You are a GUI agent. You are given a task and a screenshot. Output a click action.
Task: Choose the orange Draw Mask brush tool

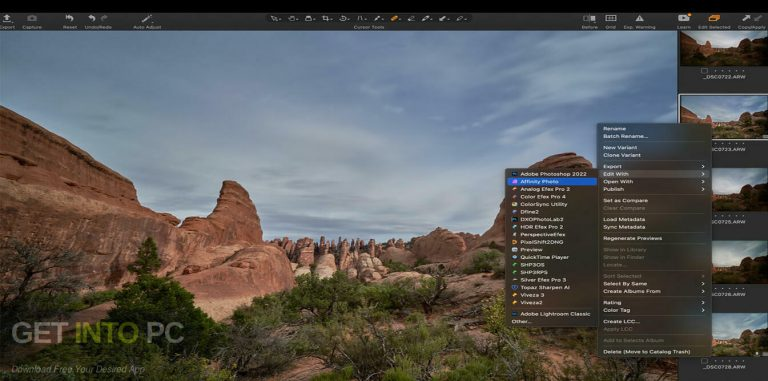tap(395, 19)
